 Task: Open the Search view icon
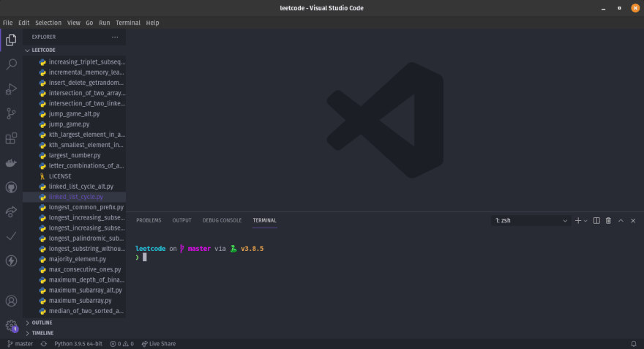tap(11, 64)
